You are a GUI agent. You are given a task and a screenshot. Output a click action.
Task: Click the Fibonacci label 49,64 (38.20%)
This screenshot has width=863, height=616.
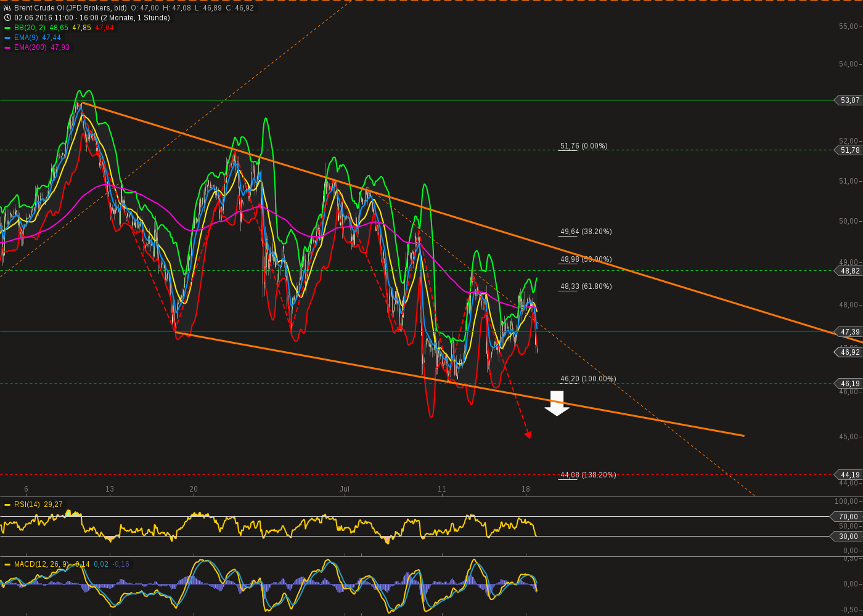coord(586,232)
